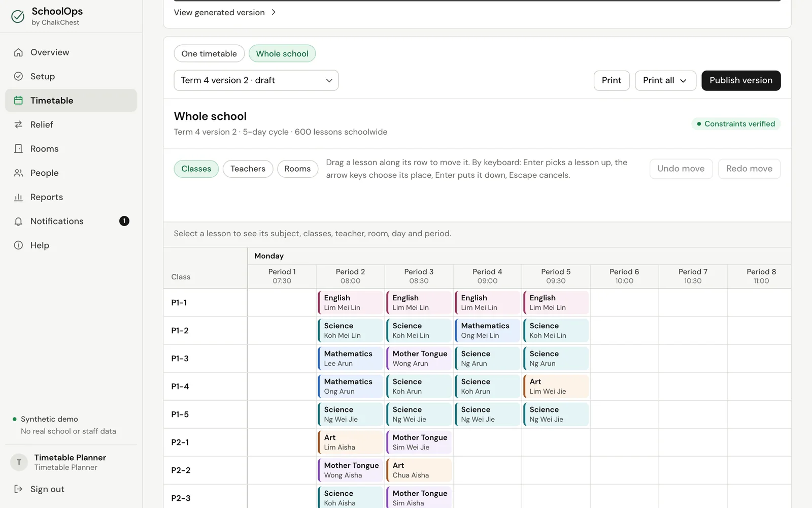Click the Redo move button
The width and height of the screenshot is (812, 508).
pos(749,169)
